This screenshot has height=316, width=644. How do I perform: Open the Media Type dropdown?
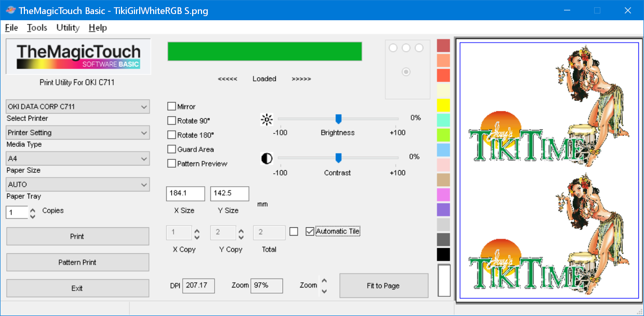[78, 132]
